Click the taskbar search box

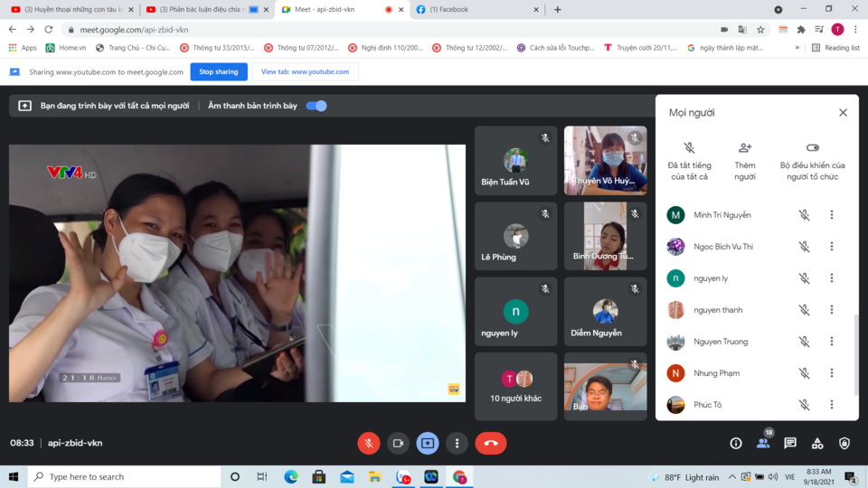[125, 476]
